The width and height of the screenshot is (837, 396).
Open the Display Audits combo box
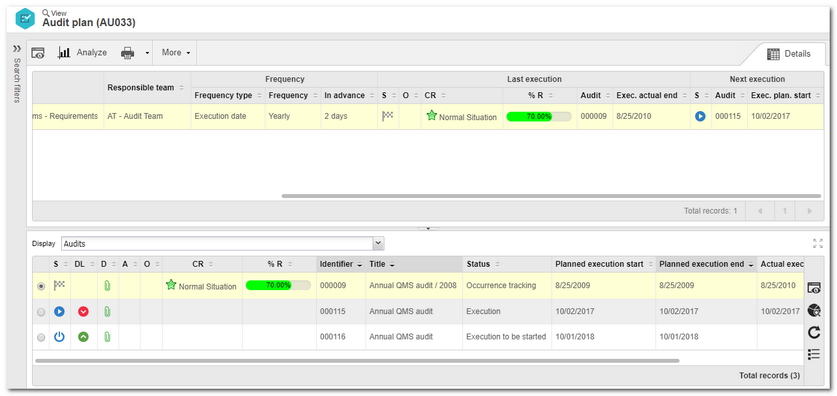click(223, 244)
